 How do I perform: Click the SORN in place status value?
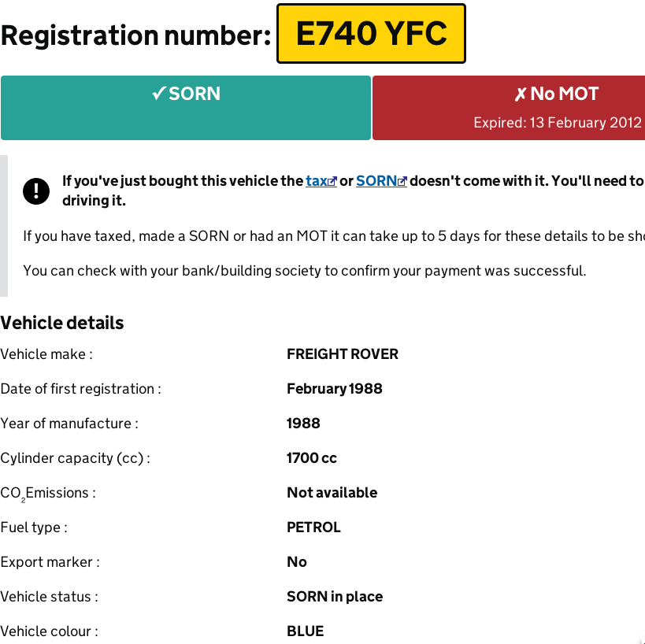click(335, 597)
